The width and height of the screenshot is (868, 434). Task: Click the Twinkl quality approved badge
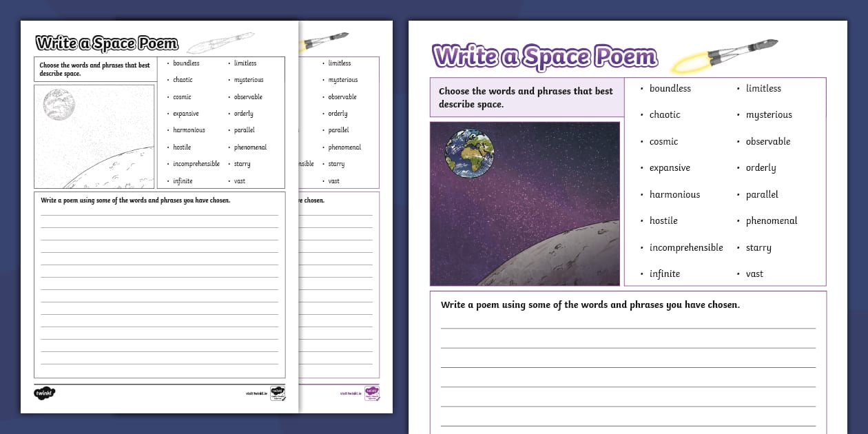point(278,393)
